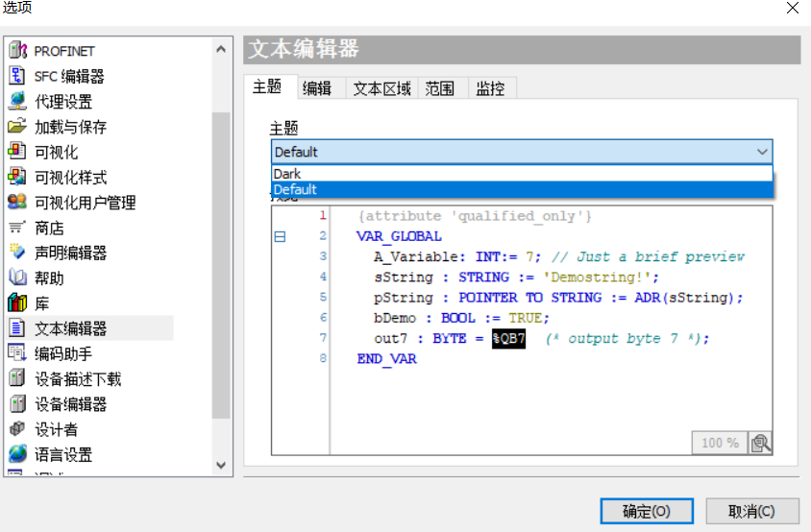Select the 声明编辑器 label

coord(71,253)
